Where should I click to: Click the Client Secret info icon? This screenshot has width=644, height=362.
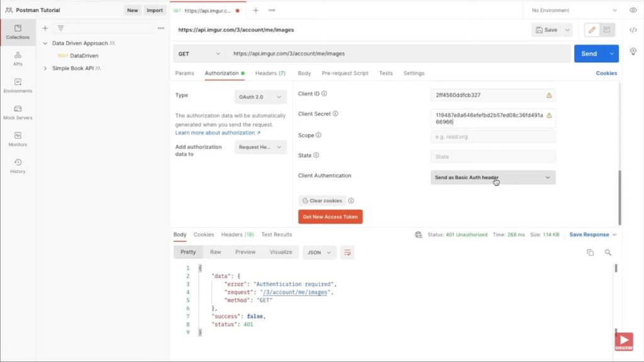[335, 114]
